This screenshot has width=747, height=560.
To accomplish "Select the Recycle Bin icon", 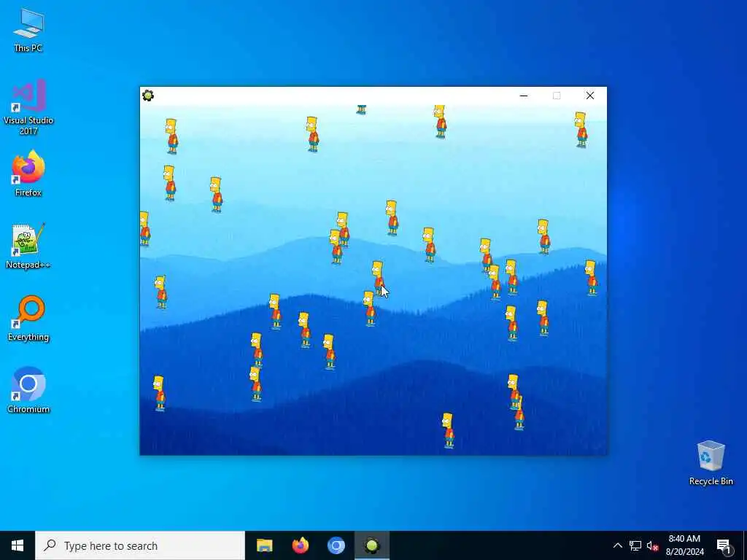I will (711, 463).
